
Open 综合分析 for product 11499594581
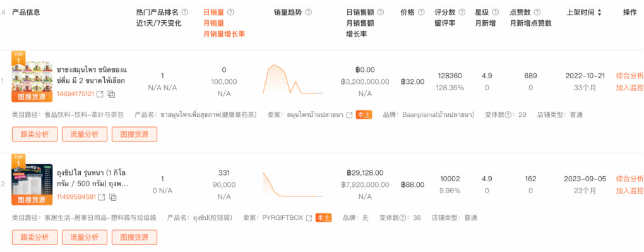click(629, 179)
